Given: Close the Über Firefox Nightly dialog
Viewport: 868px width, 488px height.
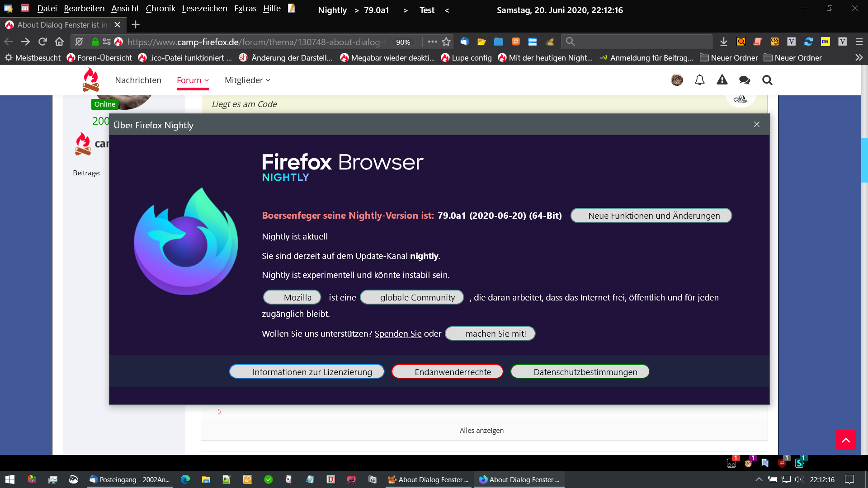Looking at the screenshot, I should point(757,124).
